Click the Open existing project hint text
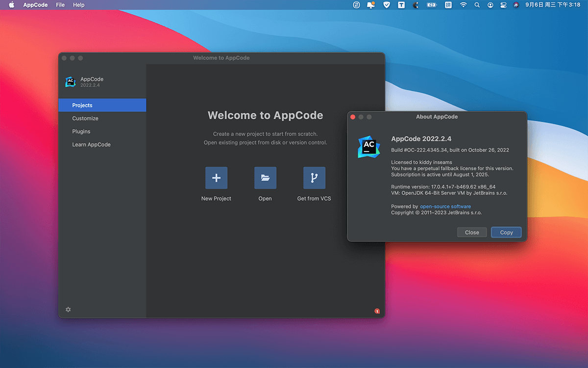 265,143
